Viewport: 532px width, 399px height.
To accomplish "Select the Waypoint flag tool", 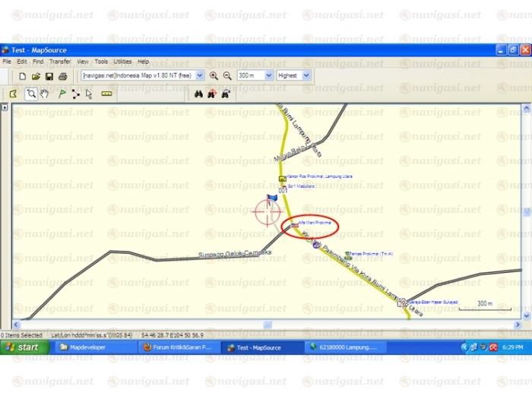I will (62, 94).
